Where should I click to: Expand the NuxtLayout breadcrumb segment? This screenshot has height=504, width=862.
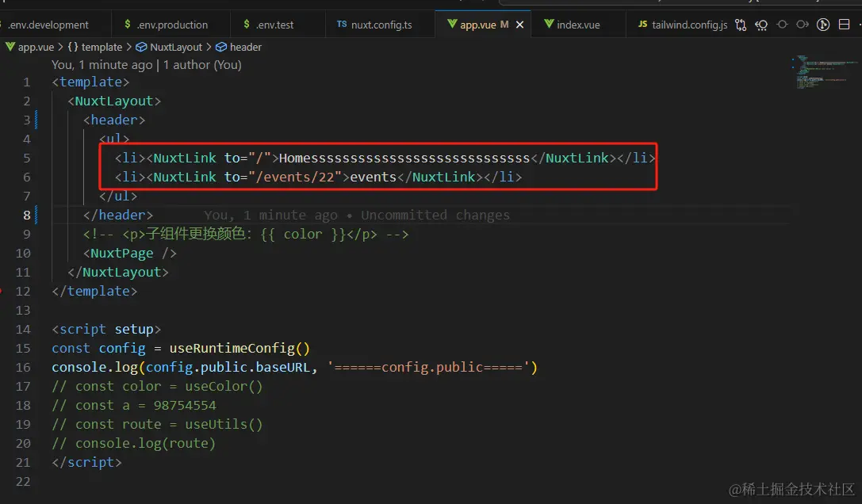pyautogui.click(x=170, y=48)
